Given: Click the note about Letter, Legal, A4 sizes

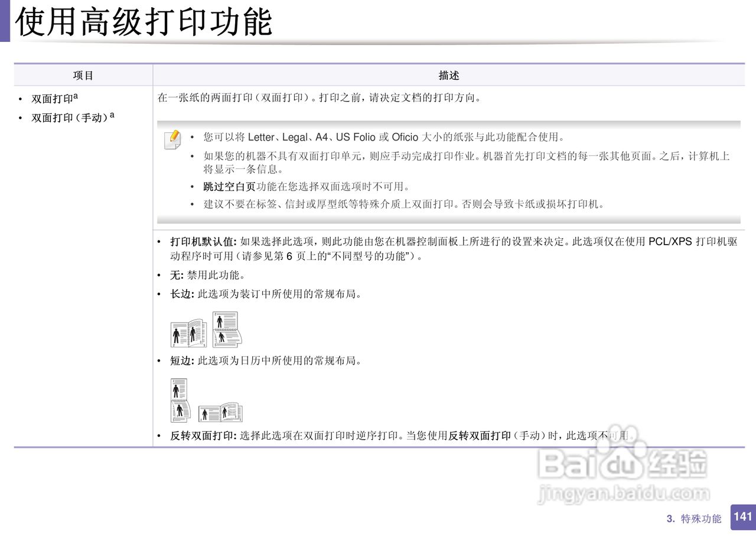Looking at the screenshot, I should (384, 137).
